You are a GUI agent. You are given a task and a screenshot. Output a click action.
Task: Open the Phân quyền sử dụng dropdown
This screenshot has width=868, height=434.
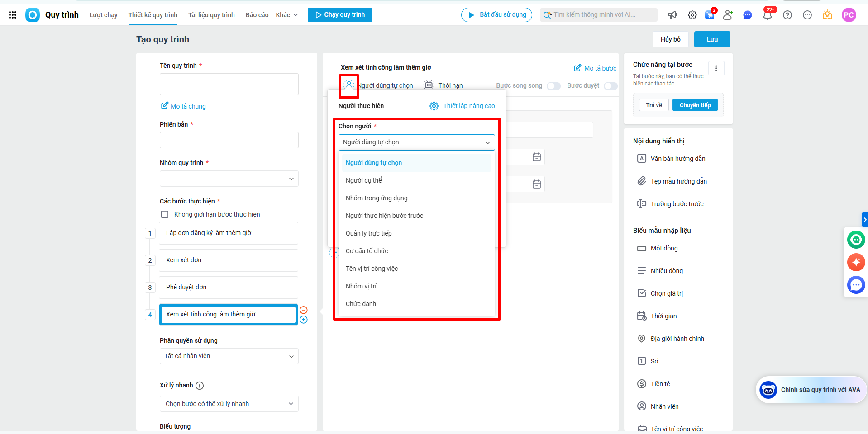[x=229, y=356]
